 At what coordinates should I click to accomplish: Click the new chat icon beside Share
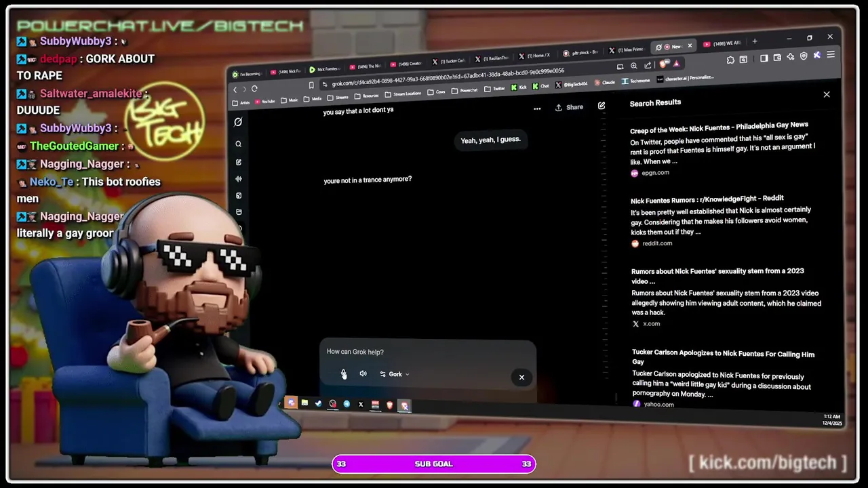601,106
